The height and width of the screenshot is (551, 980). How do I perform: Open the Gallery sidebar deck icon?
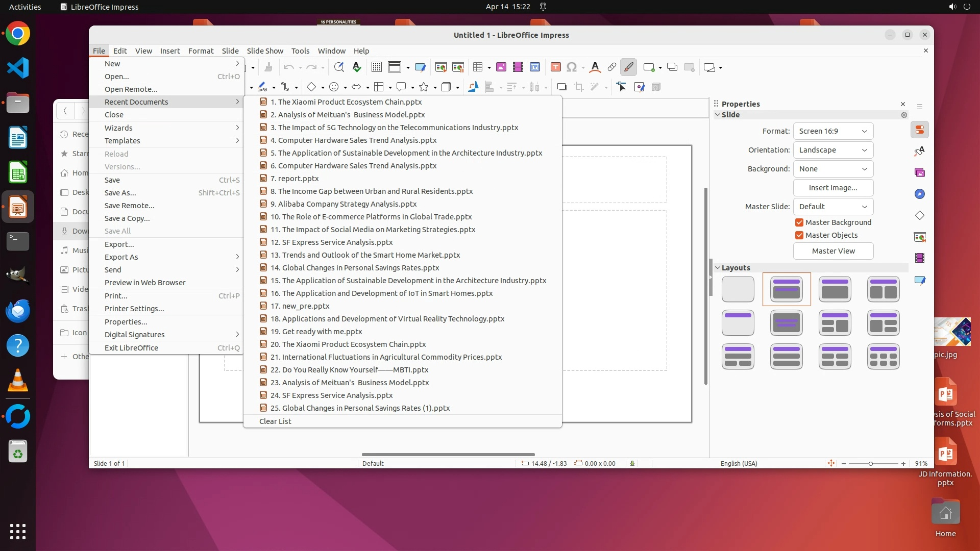[920, 173]
